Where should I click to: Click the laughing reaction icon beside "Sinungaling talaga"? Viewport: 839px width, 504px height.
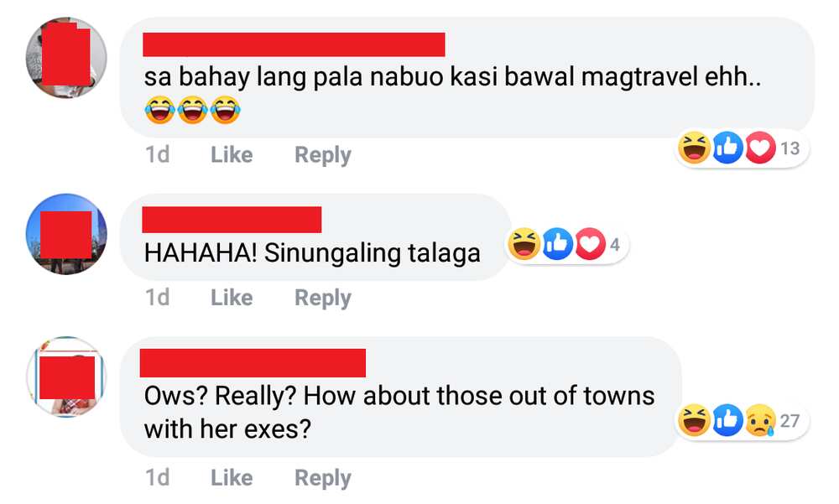524,244
